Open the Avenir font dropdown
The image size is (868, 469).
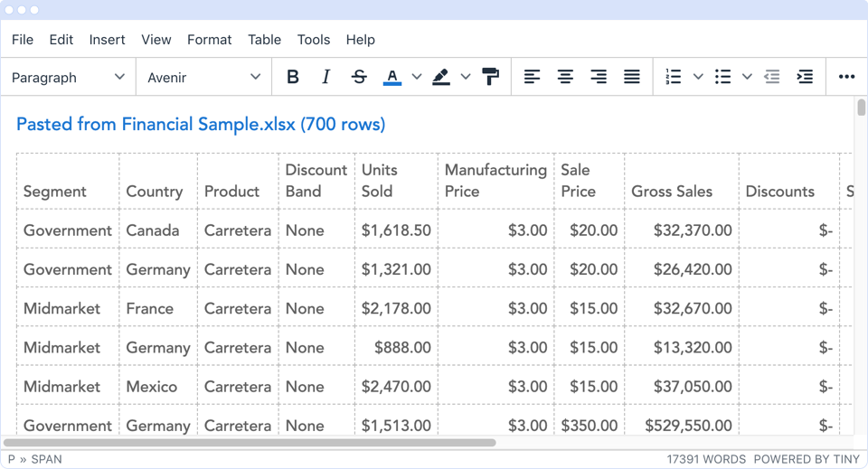(x=203, y=78)
